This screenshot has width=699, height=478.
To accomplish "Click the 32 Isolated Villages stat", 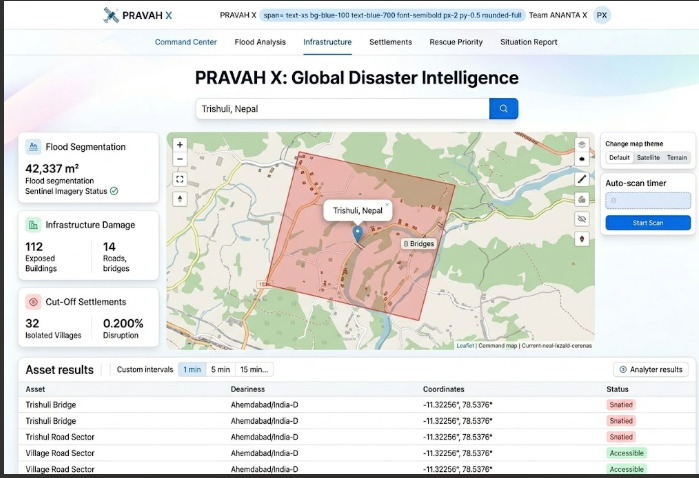I will (x=53, y=329).
